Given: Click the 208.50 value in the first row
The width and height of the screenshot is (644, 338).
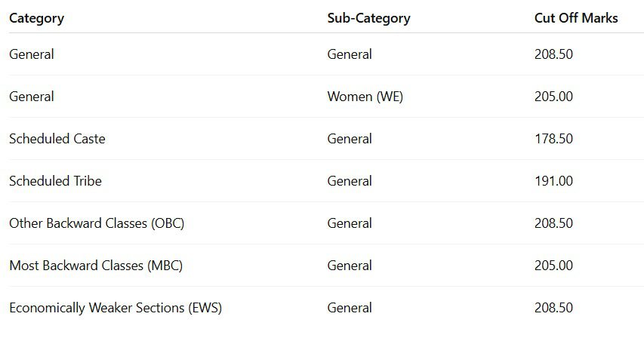Looking at the screenshot, I should point(553,54).
